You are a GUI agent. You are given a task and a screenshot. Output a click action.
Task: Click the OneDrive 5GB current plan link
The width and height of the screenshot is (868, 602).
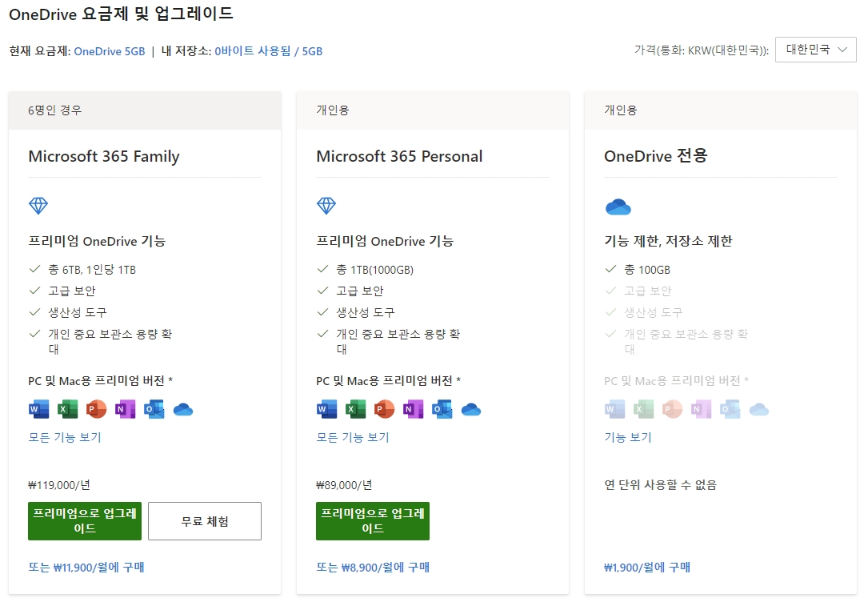[x=110, y=51]
